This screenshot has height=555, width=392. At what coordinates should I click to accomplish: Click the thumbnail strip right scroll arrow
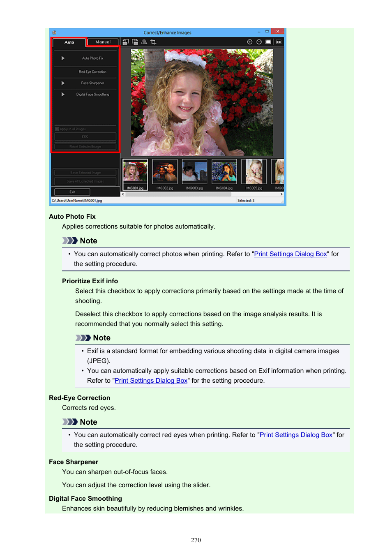pos(281,194)
